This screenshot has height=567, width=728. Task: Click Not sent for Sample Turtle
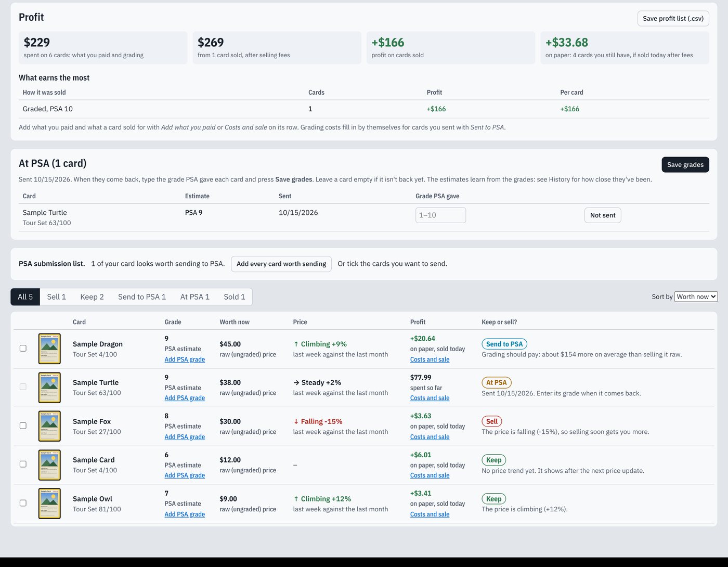(603, 215)
